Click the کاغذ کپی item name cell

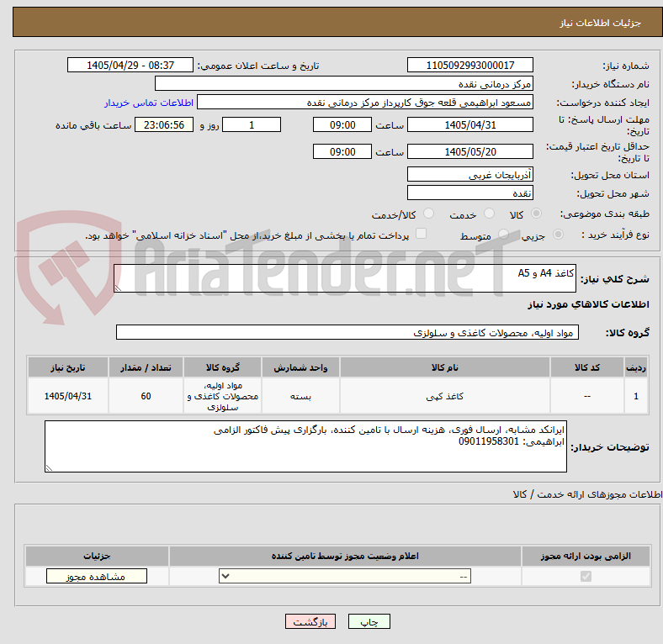(445, 396)
